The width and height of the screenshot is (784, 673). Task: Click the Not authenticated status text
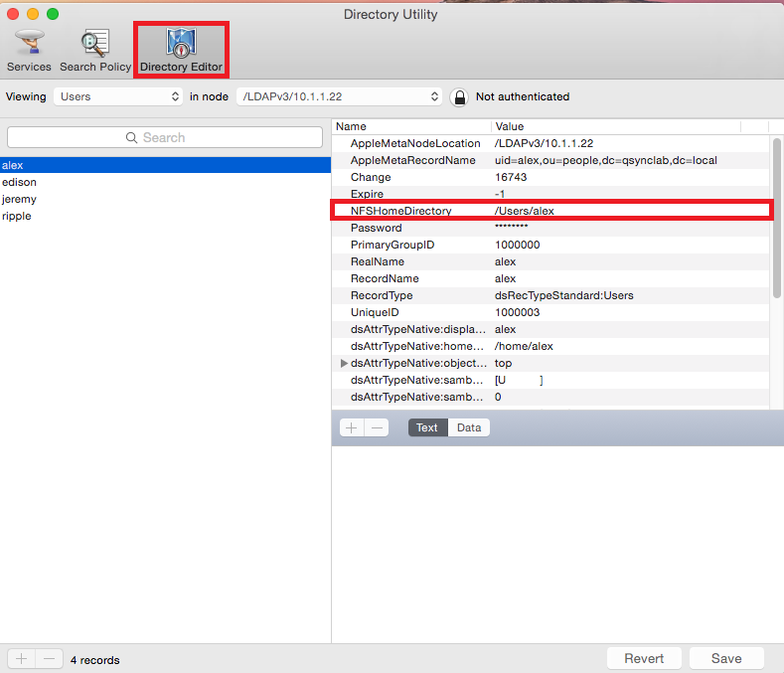click(523, 96)
